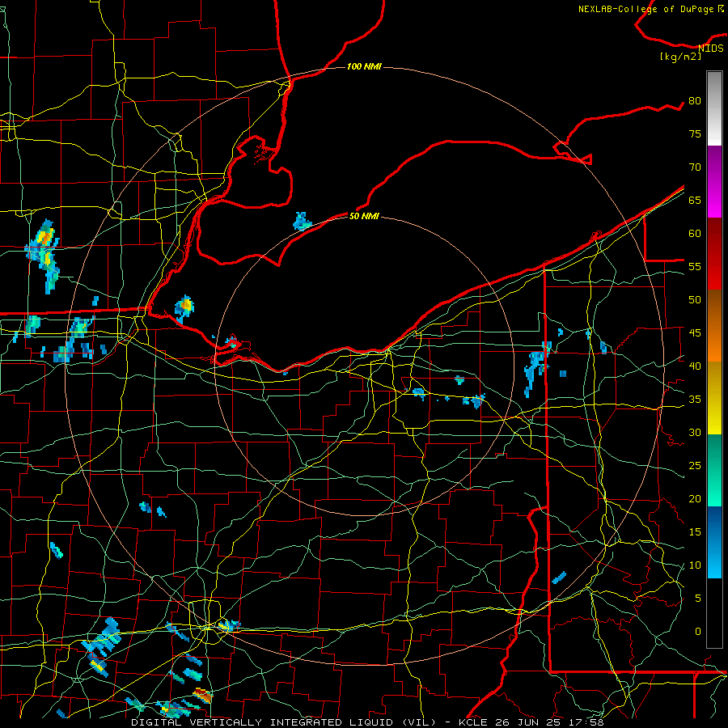
Task: Pick the yellow segment of the color bar
Action: click(x=714, y=398)
